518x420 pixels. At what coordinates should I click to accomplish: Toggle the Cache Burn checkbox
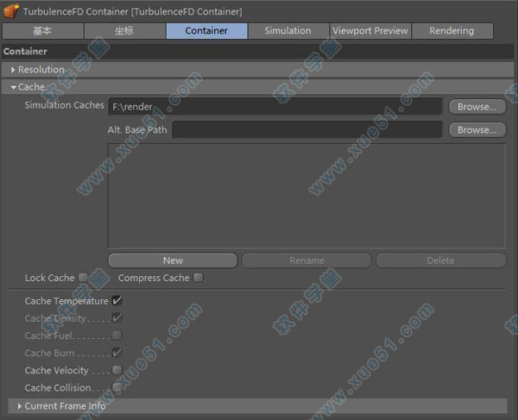[x=117, y=353]
